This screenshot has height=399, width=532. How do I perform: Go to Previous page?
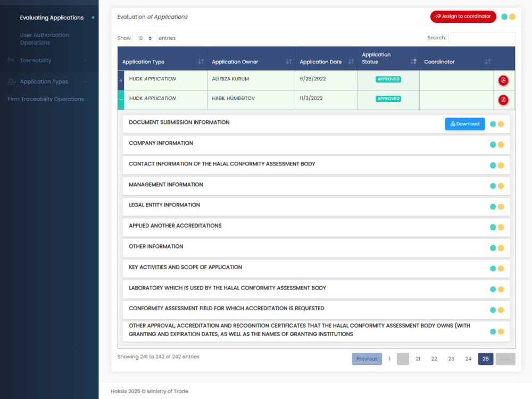click(x=367, y=359)
